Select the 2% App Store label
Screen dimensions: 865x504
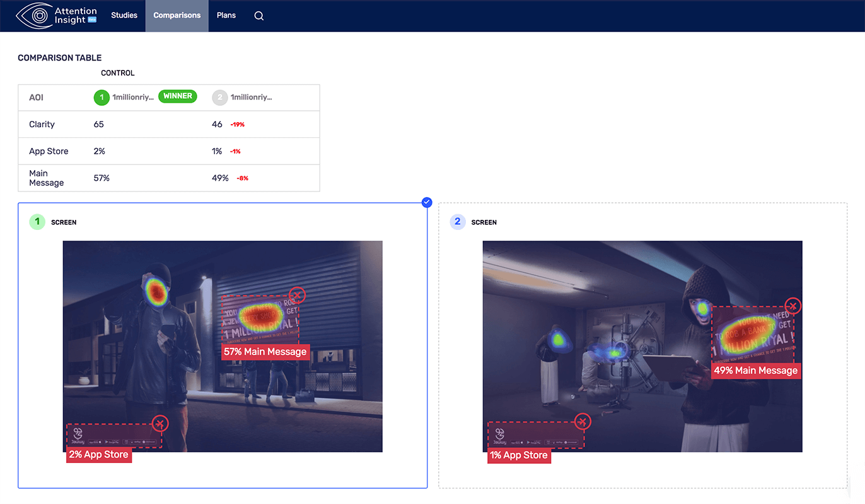coord(99,455)
